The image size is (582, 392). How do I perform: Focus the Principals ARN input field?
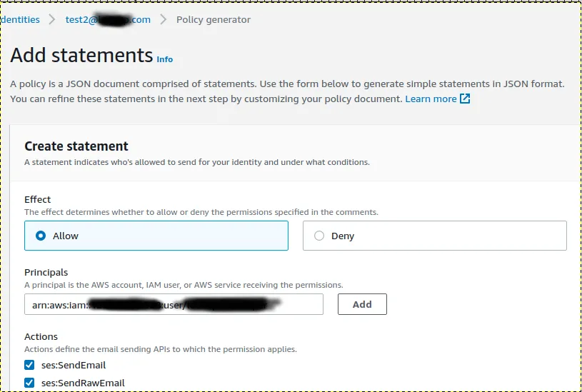click(x=174, y=304)
